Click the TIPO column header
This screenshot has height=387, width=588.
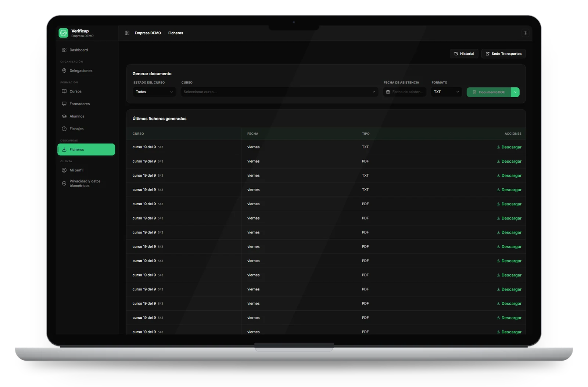point(366,134)
